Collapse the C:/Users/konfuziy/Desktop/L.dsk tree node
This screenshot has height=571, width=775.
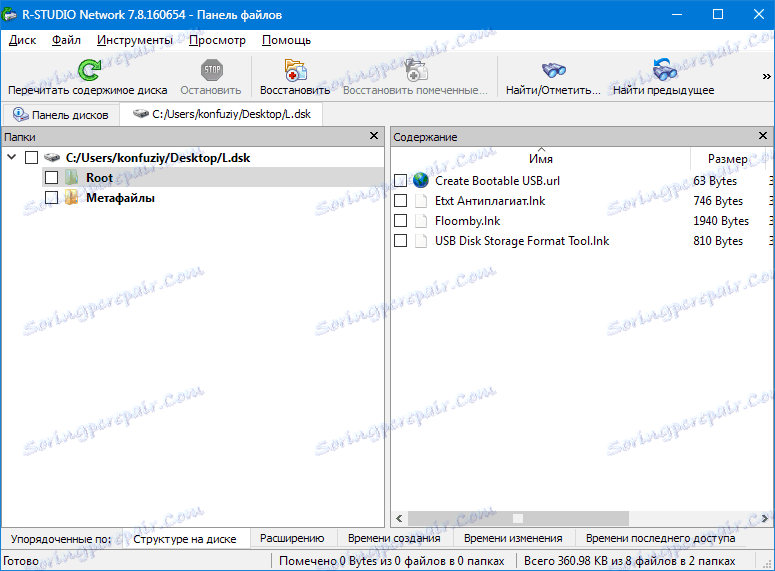point(12,157)
